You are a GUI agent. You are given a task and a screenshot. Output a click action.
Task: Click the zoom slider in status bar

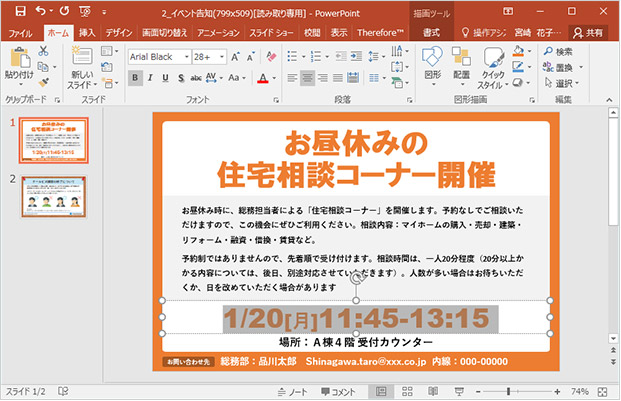(510, 391)
